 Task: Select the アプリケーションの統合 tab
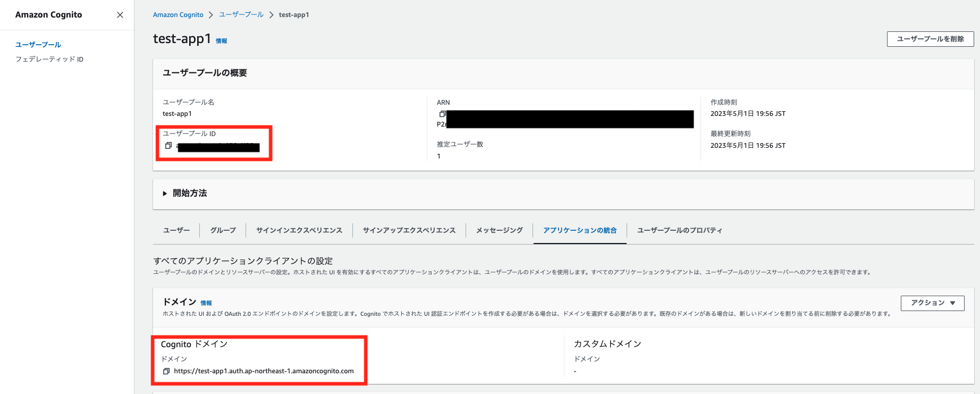[x=580, y=230]
